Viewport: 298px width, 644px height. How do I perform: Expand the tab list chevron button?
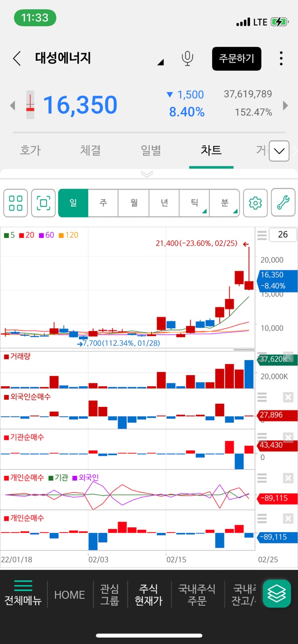(x=279, y=151)
